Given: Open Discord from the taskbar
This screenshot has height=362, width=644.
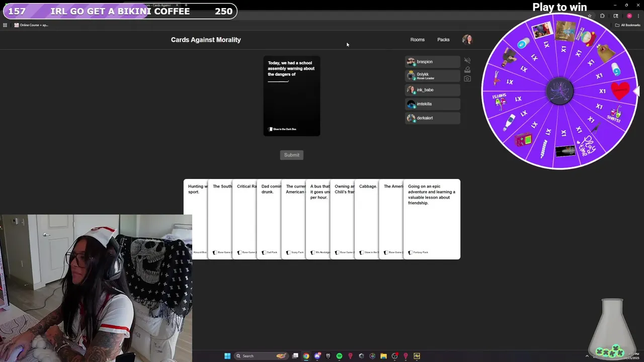Looking at the screenshot, I should [x=317, y=356].
